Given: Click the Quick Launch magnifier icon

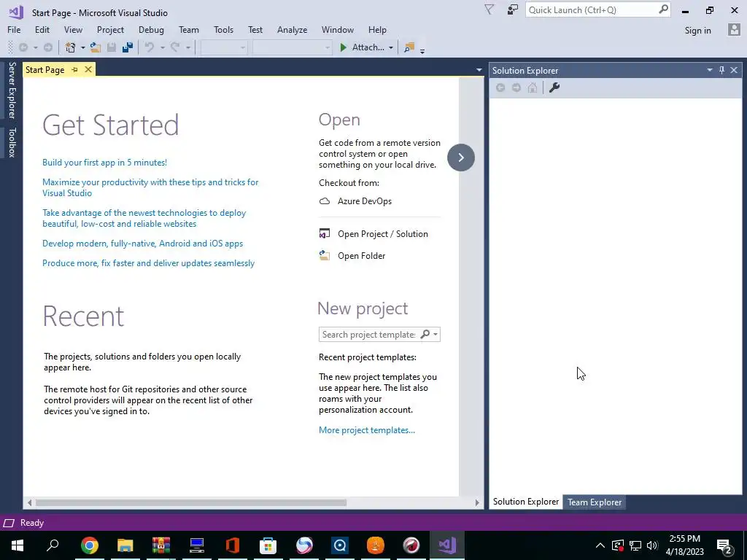Looking at the screenshot, I should [663, 9].
